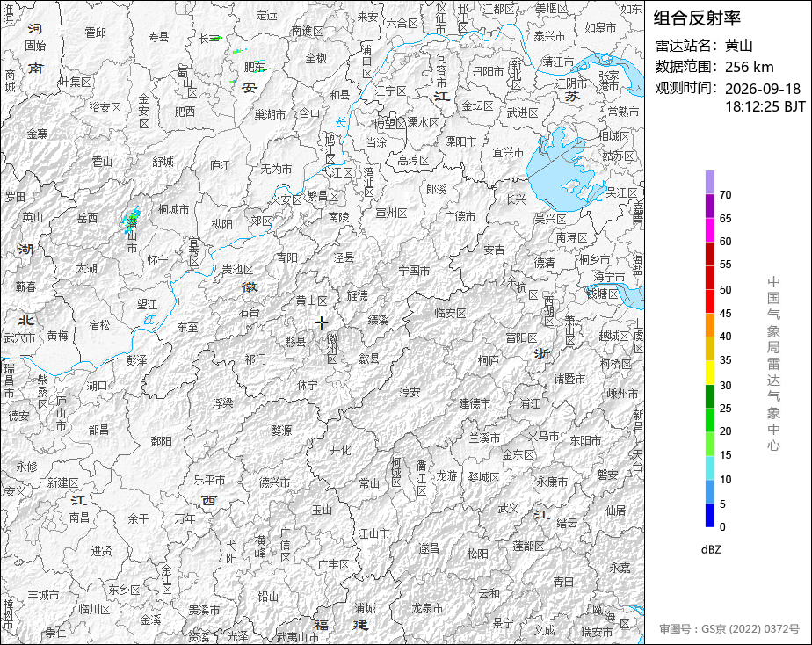Click the radar echo patch near 潜山市
This screenshot has width=812, height=645.
click(132, 220)
